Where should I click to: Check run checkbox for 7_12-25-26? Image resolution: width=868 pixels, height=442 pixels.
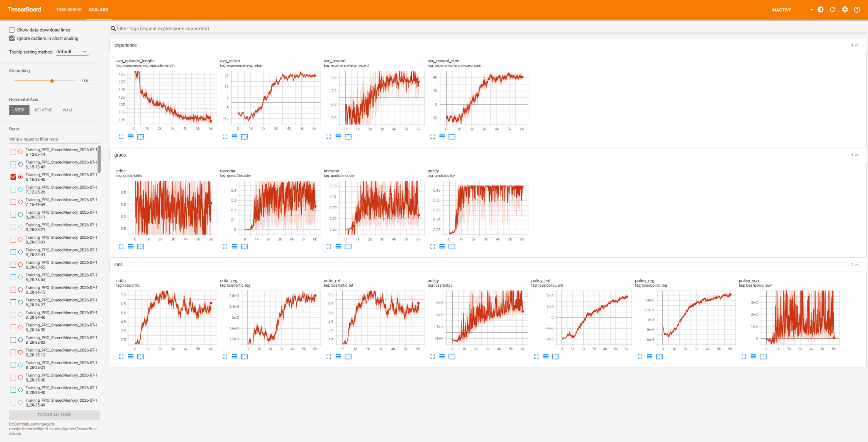click(x=13, y=190)
